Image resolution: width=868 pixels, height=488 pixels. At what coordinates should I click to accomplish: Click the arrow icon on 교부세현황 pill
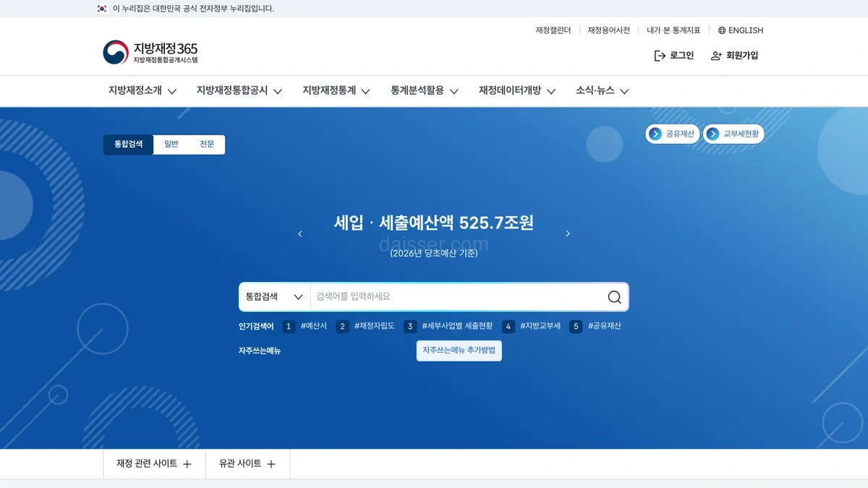pos(713,134)
